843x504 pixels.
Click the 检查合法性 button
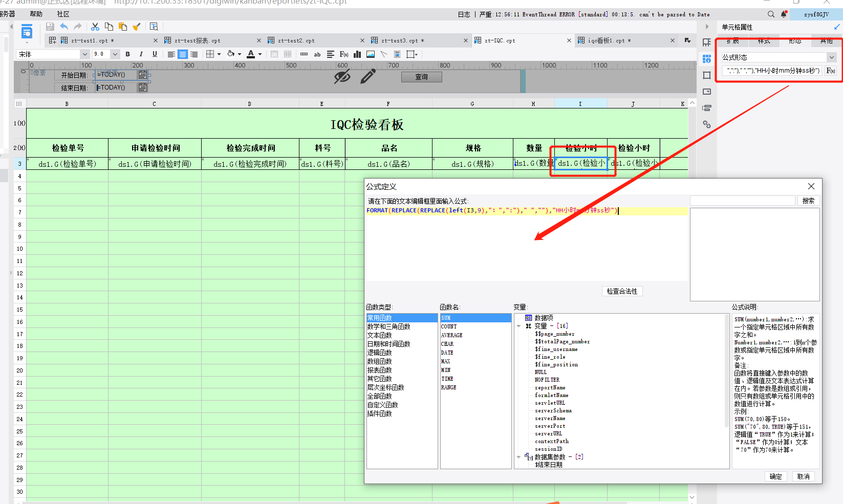[x=622, y=291]
